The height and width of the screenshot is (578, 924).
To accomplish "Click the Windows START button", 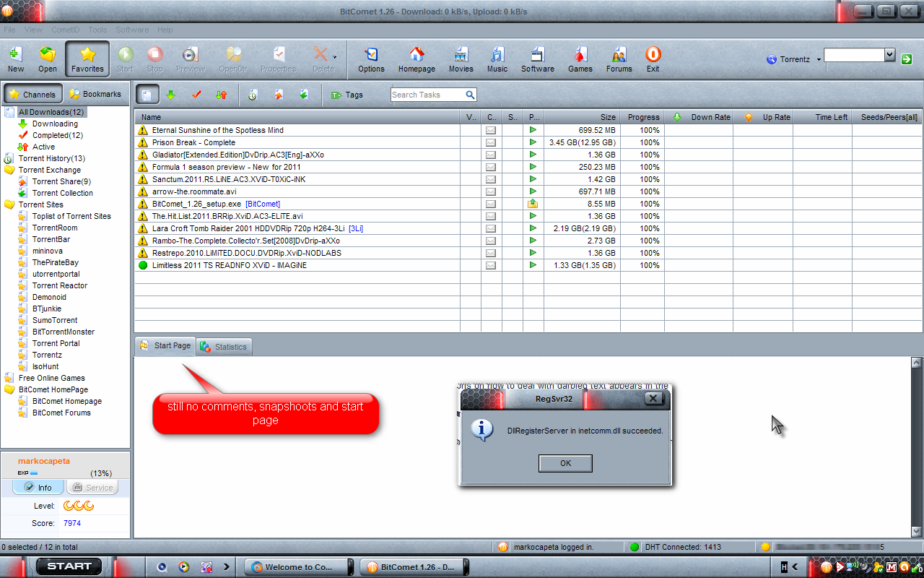I will [x=69, y=566].
